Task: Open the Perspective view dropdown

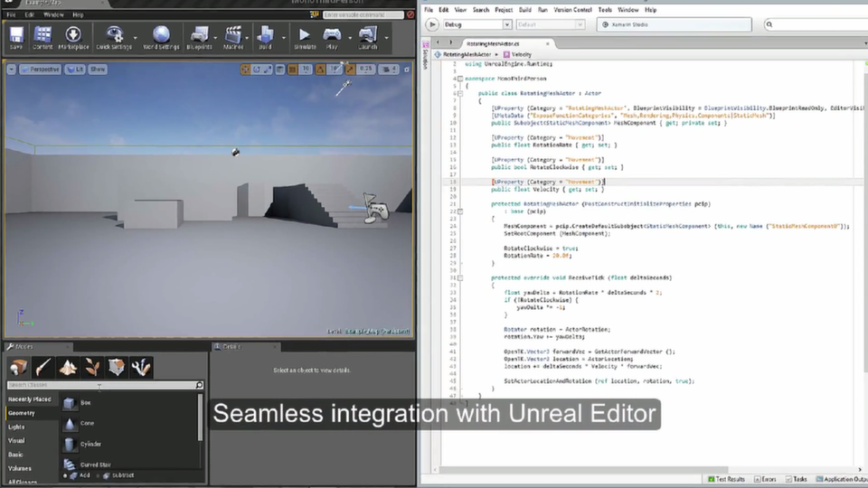Action: pos(40,70)
